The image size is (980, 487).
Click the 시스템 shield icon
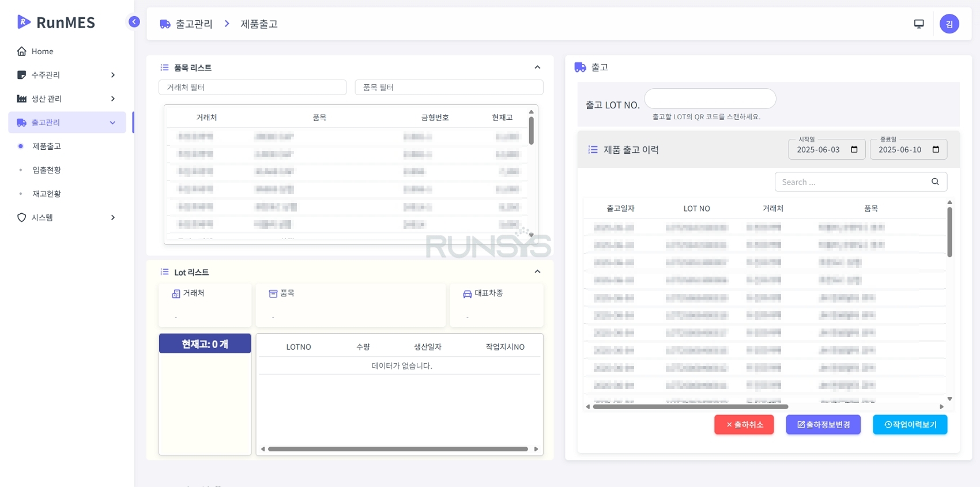[x=22, y=217]
